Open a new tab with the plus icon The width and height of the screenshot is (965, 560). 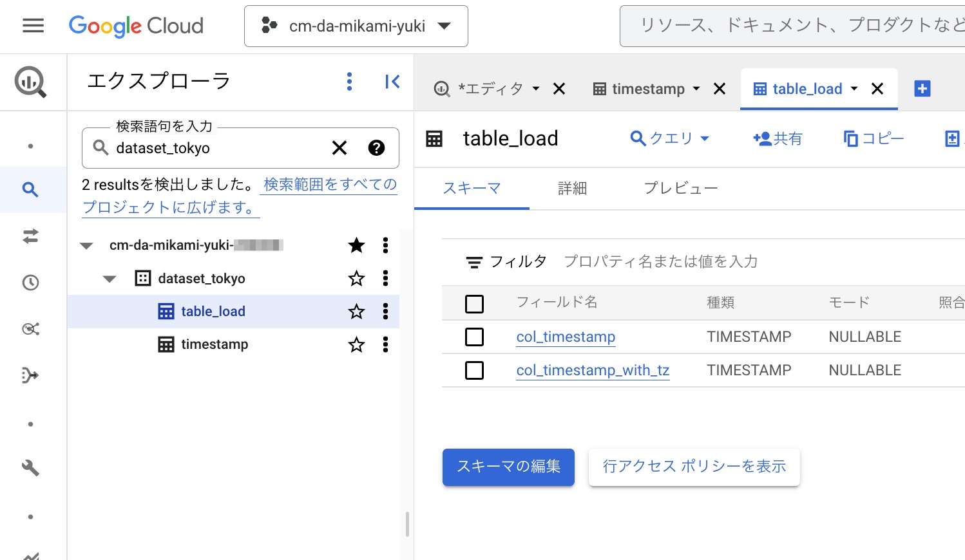pos(922,88)
